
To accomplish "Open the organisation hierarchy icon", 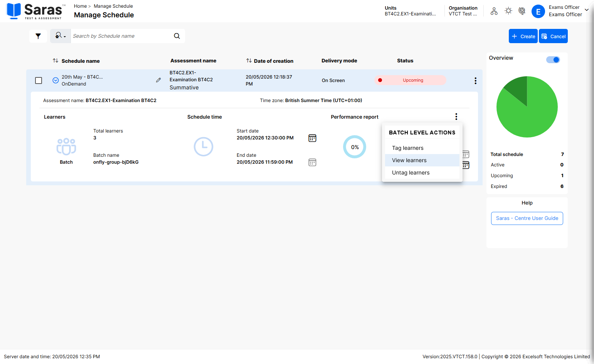I will click(x=494, y=11).
